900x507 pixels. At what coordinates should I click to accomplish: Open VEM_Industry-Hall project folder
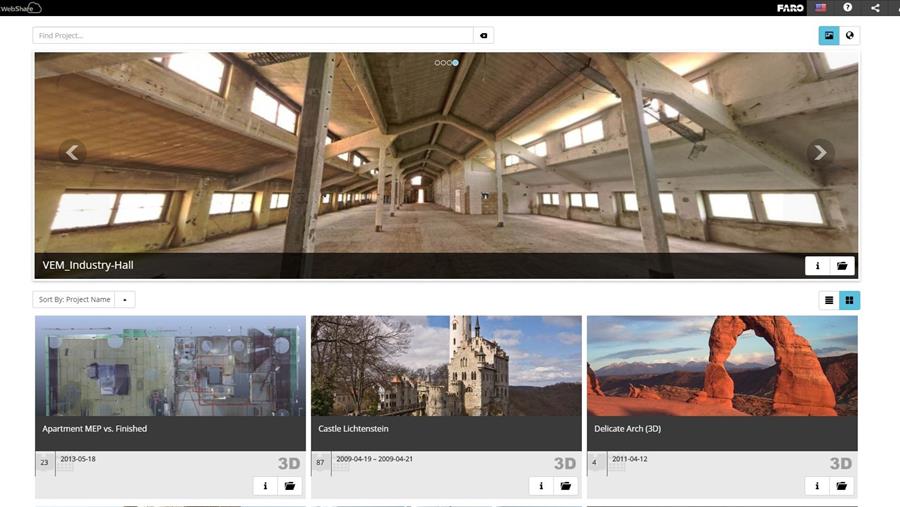(x=842, y=266)
